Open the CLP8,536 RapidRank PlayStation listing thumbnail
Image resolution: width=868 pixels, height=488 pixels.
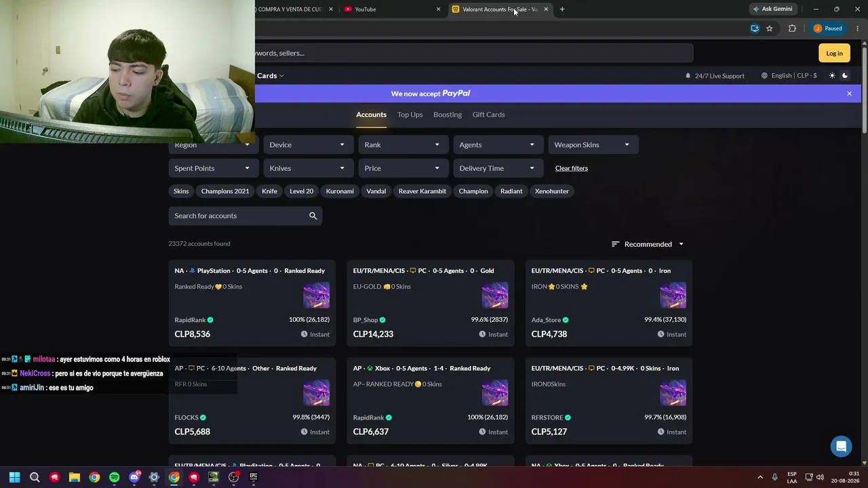tap(317, 296)
